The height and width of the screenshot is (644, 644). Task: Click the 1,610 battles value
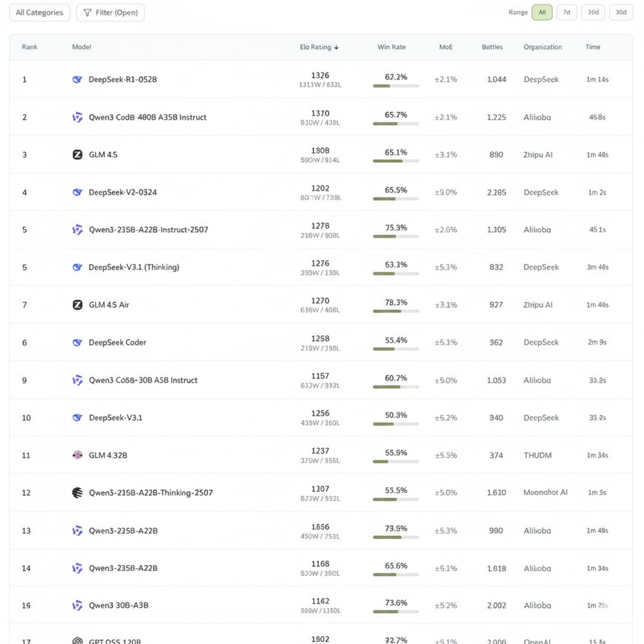point(497,492)
